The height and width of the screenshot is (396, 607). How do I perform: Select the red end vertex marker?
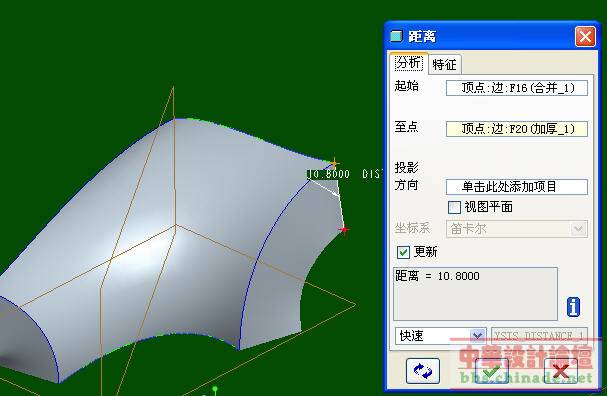click(344, 230)
